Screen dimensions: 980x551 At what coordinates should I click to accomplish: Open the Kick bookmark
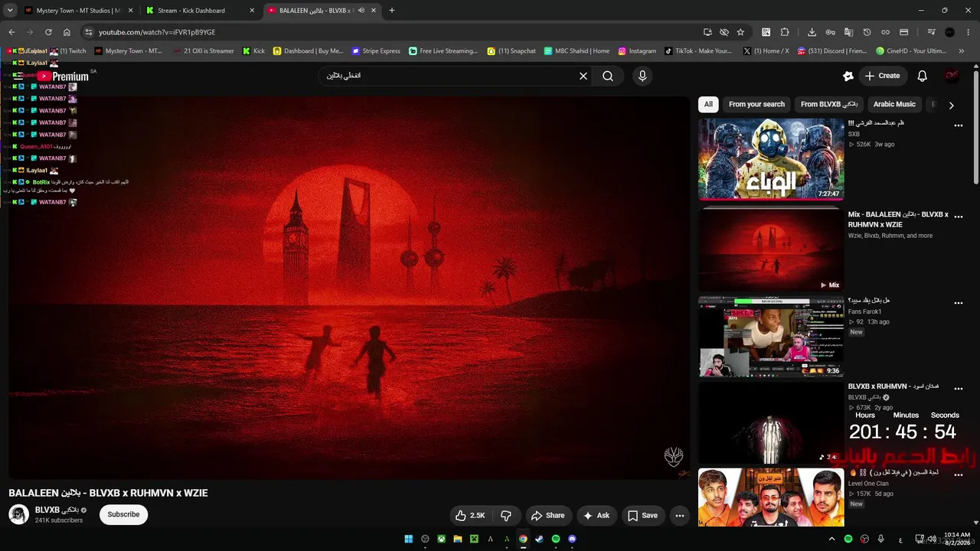pyautogui.click(x=254, y=51)
